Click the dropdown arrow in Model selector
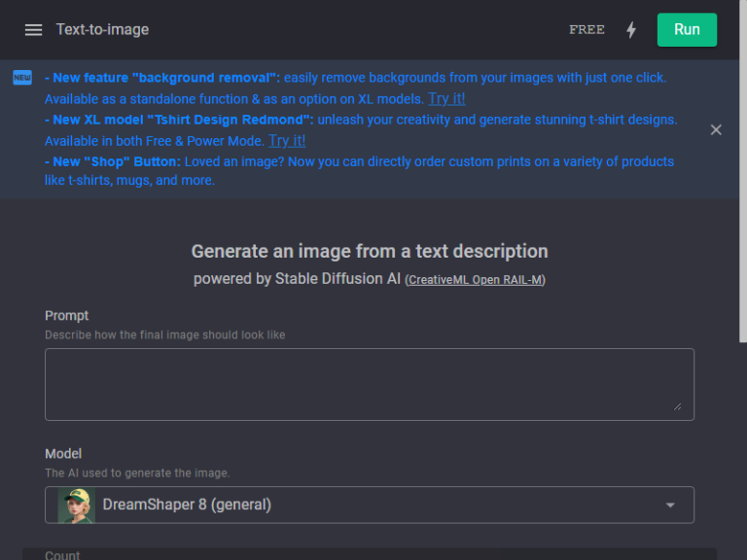 pyautogui.click(x=670, y=506)
